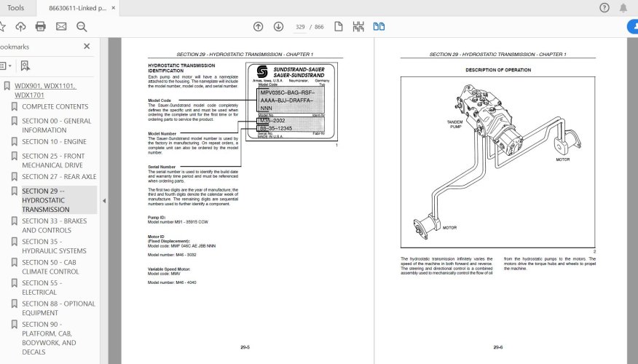The image size is (638, 364).
Task: Click bookmark icon beside COMPLETE CONTENTS
Action: (15, 106)
